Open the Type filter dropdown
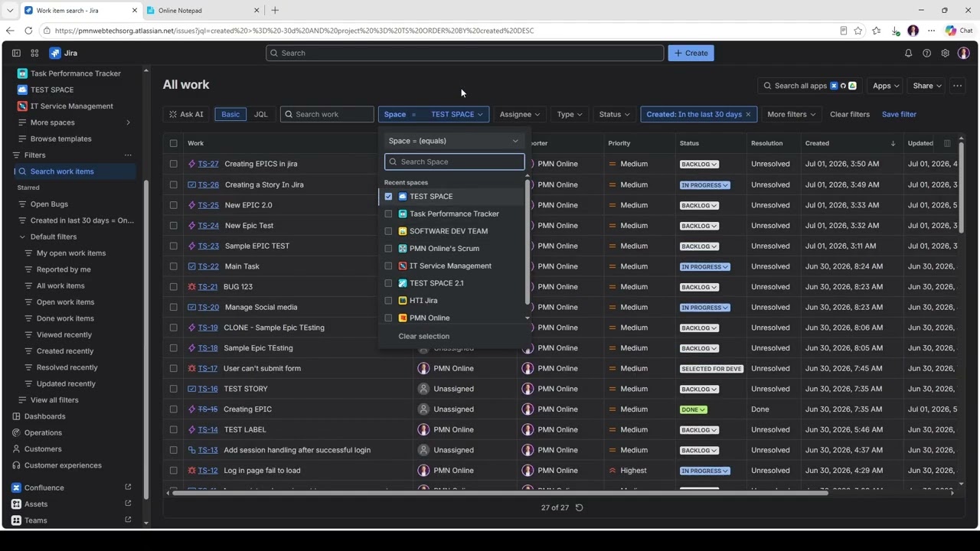This screenshot has height=551, width=980. [x=569, y=114]
